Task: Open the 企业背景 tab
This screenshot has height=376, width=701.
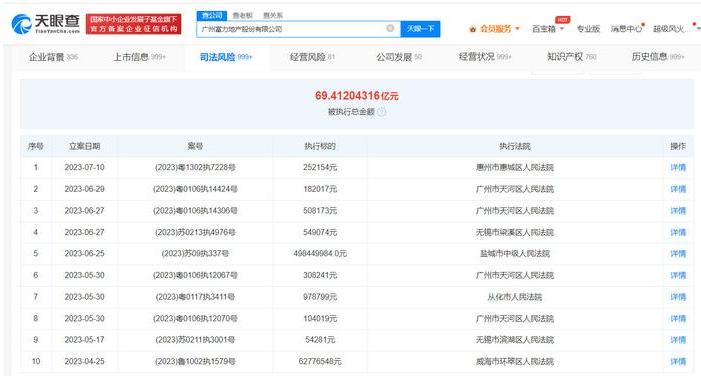Action: (x=53, y=57)
